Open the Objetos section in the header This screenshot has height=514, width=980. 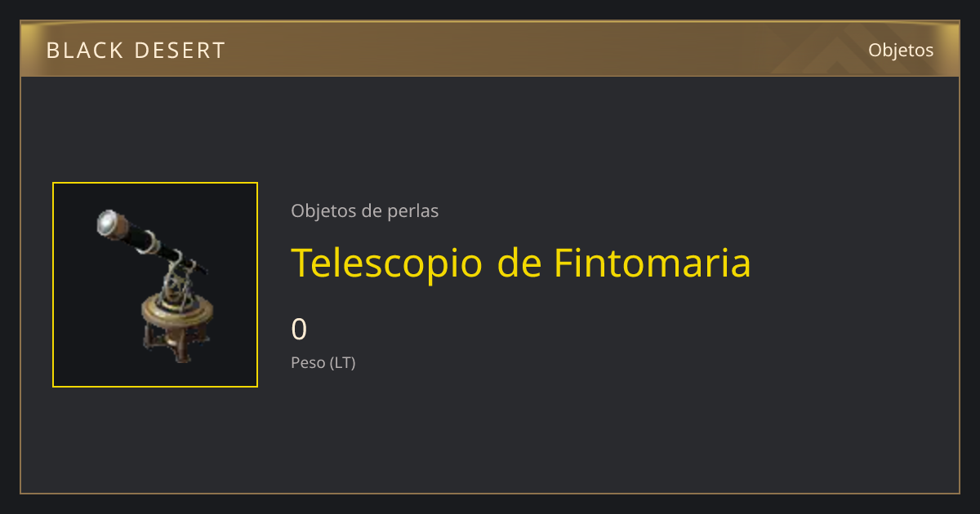pos(901,50)
